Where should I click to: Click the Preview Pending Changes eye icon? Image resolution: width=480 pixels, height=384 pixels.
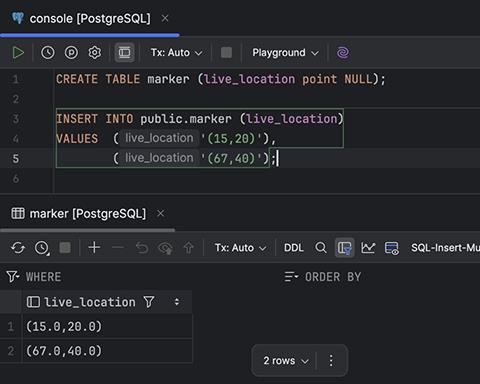[165, 248]
